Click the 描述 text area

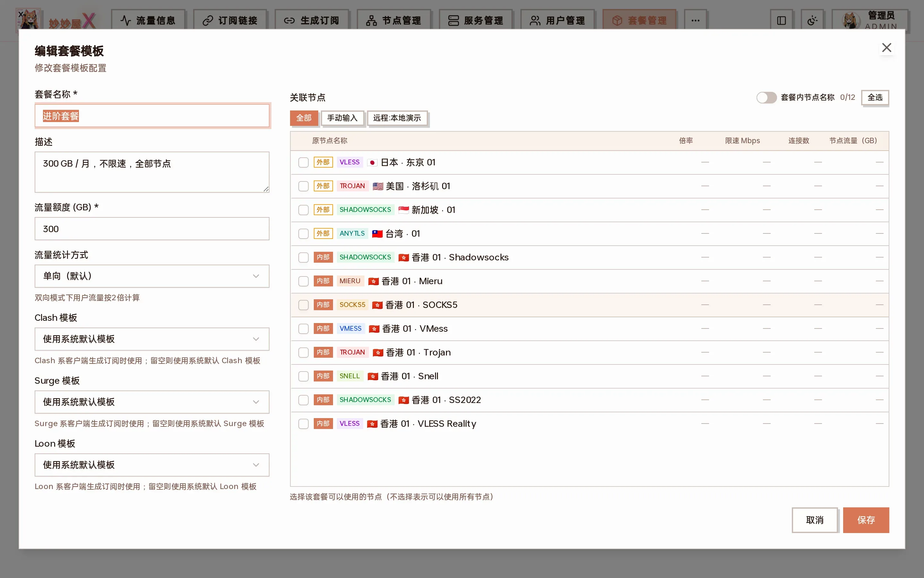[152, 172]
